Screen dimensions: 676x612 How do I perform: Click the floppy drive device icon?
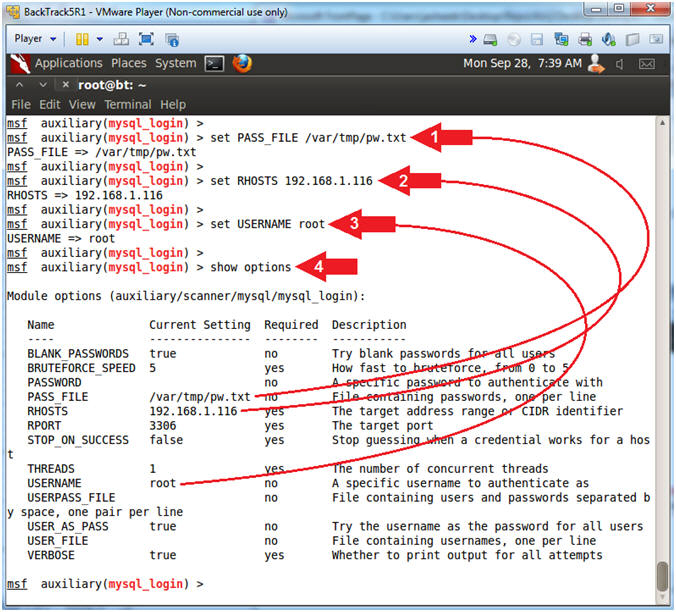pos(537,40)
